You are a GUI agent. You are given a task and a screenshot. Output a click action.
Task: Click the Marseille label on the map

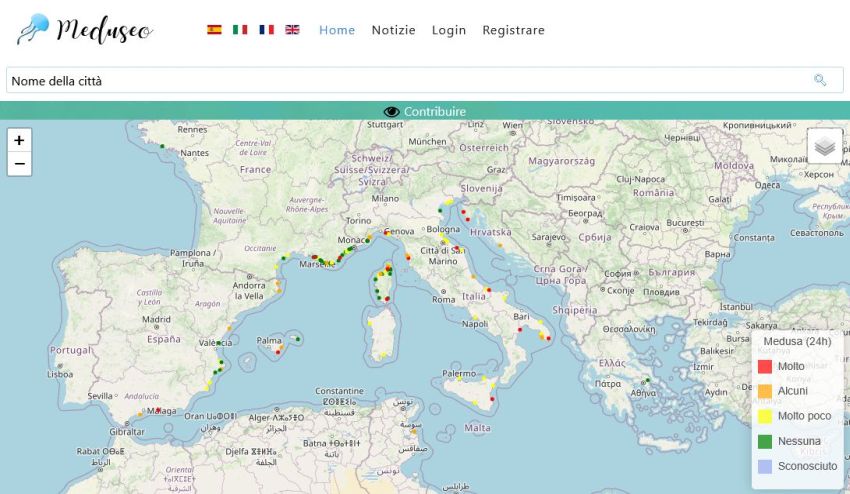pyautogui.click(x=318, y=265)
